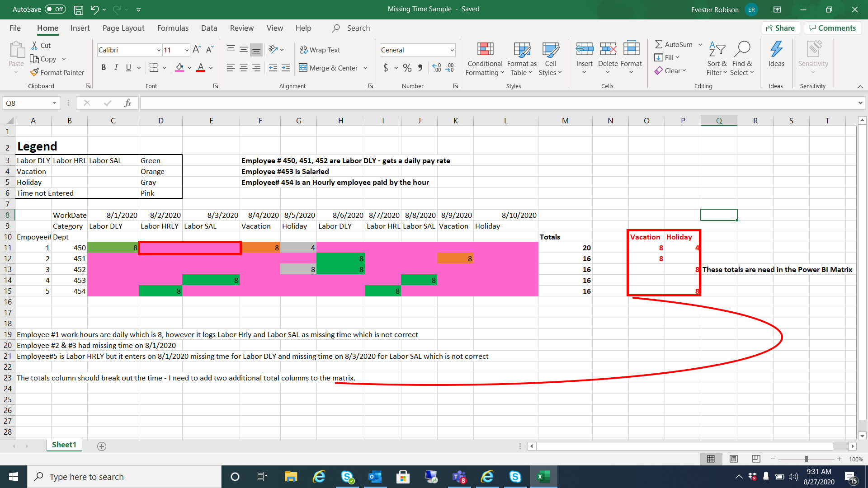This screenshot has height=488, width=868.
Task: Click the Insert Function fx icon
Action: pyautogui.click(x=127, y=103)
